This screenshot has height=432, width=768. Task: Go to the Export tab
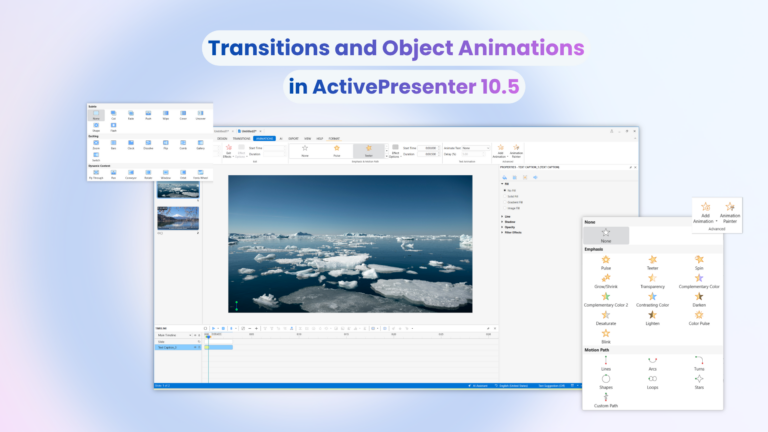coord(293,139)
